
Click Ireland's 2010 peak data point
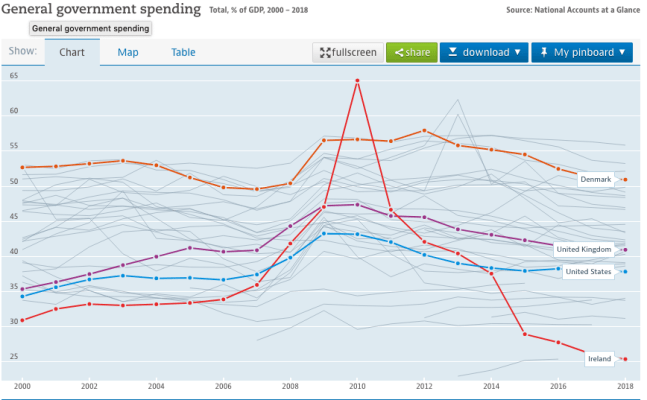(x=357, y=81)
